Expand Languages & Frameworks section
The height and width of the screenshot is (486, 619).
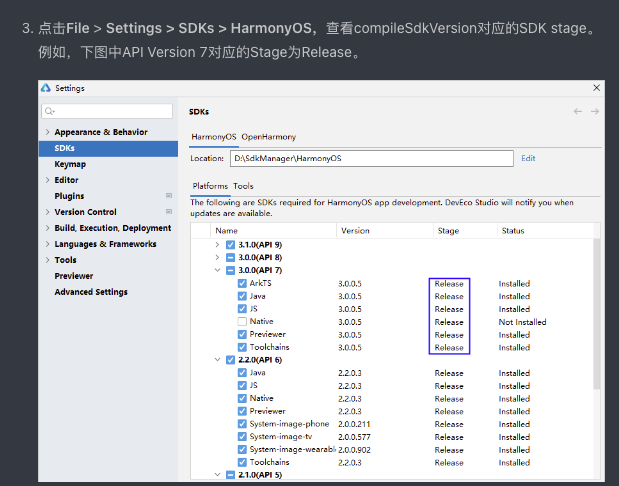pyautogui.click(x=47, y=244)
